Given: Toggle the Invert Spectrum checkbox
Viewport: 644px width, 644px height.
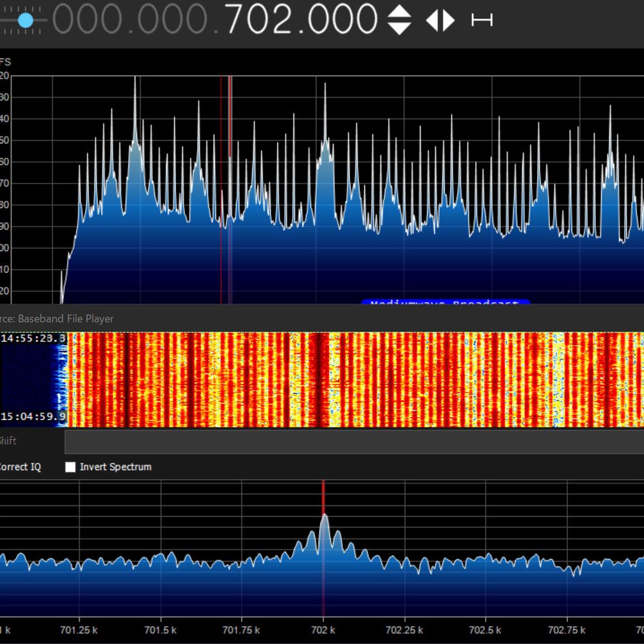Looking at the screenshot, I should coord(70,467).
